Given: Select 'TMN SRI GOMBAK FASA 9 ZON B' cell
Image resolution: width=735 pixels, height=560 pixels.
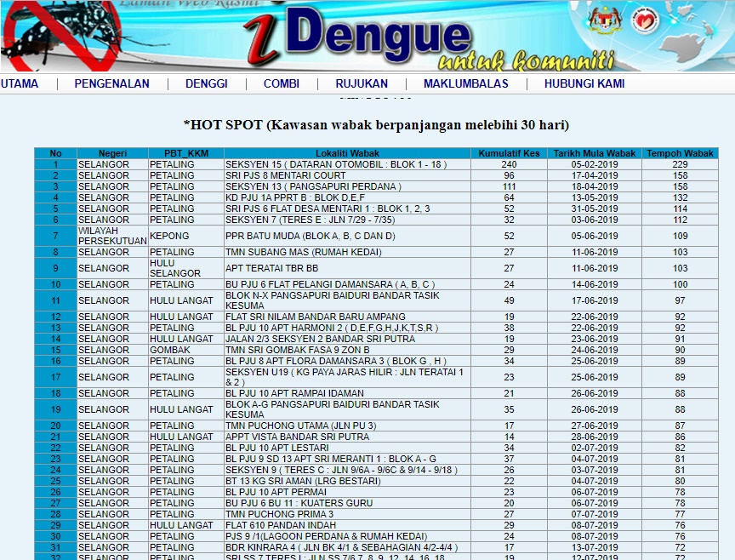Looking at the screenshot, I should (347, 350).
